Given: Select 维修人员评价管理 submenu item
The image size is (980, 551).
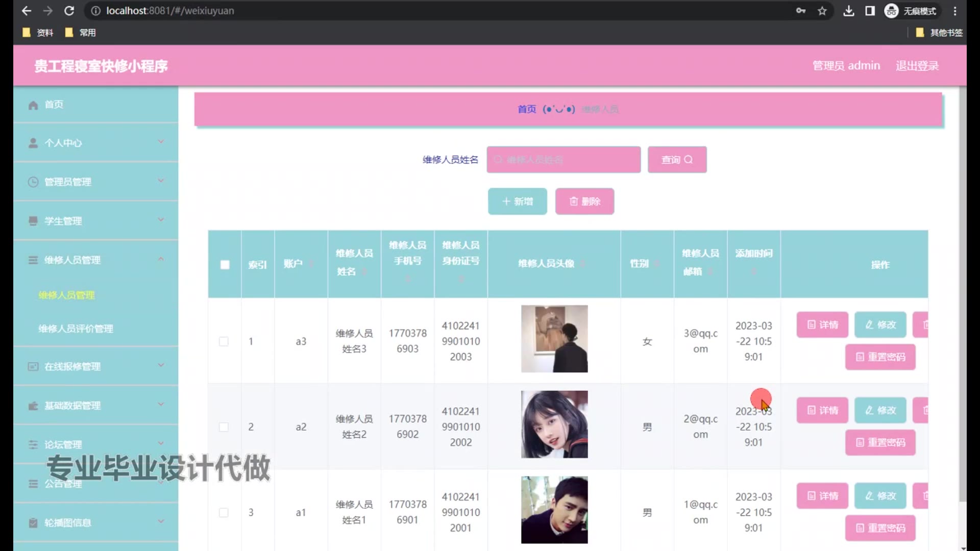Looking at the screenshot, I should click(x=76, y=329).
